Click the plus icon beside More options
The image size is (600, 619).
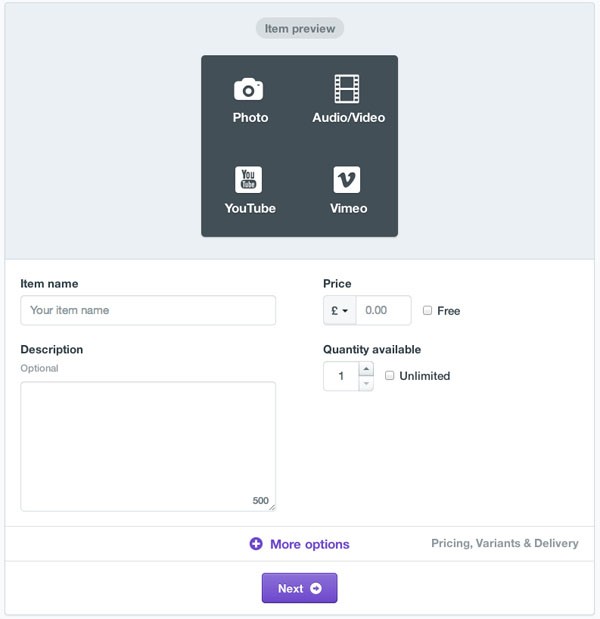pos(256,544)
